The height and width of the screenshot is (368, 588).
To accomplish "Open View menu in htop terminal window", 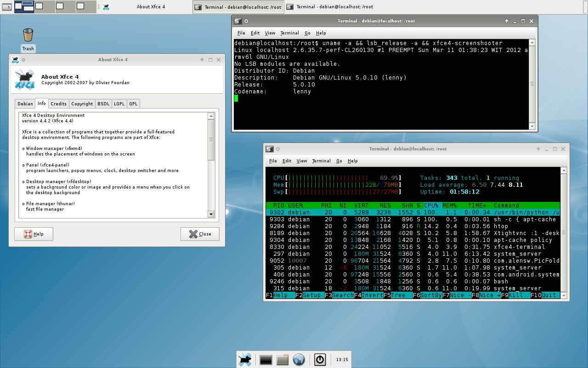I will 302,161.
